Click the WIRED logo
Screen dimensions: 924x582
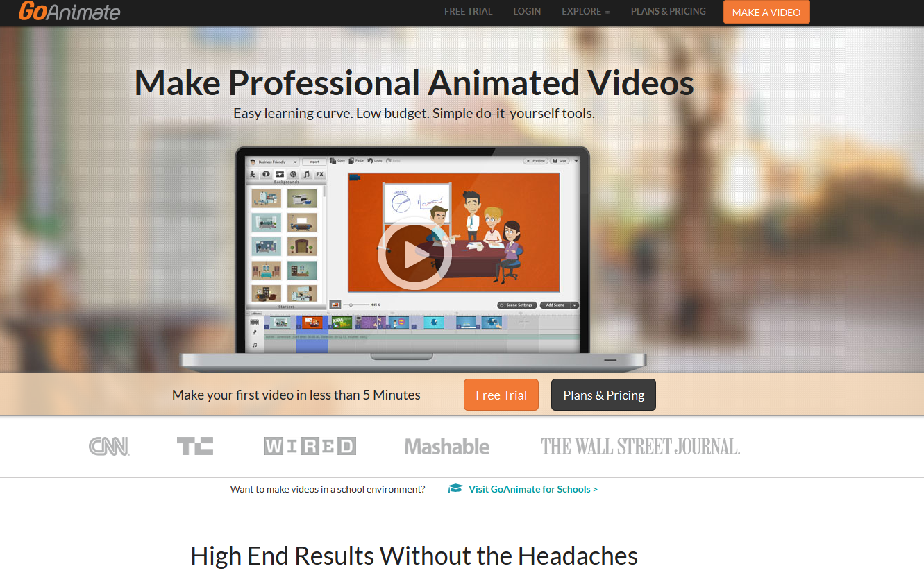pos(310,446)
